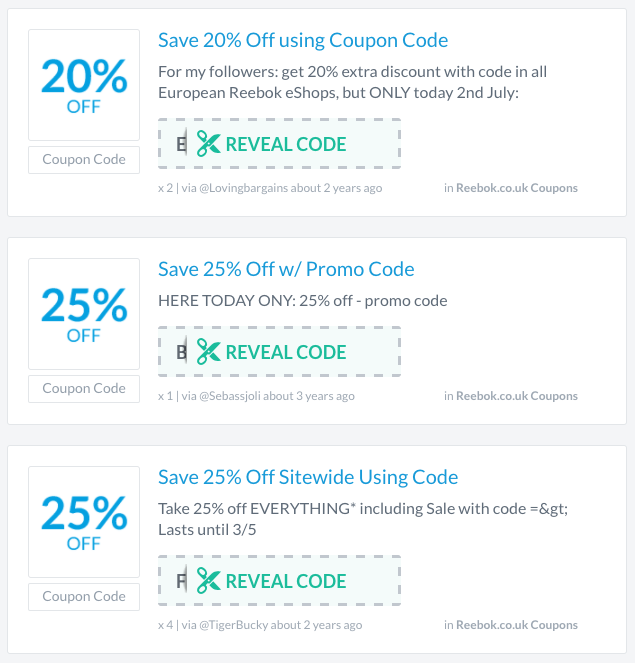
Task: Click scissors icon in 25% sitewide coupon
Action: coord(208,581)
